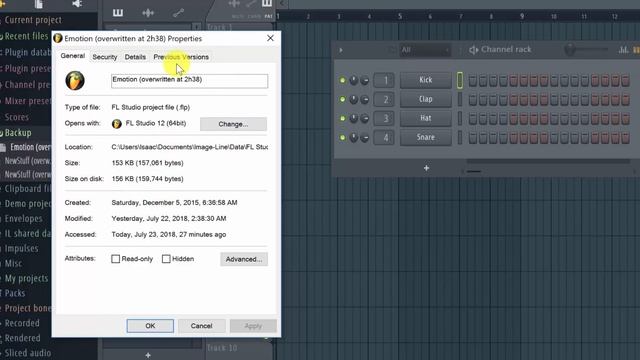Image resolution: width=640 pixels, height=360 pixels.
Task: Open channel rack options menu arrow
Action: coord(341,50)
